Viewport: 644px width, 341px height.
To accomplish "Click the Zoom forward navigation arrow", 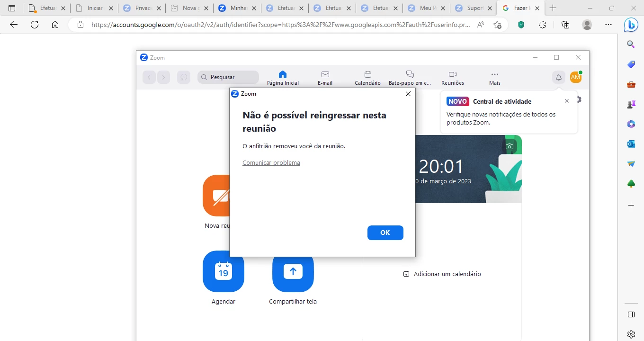I will [x=164, y=77].
